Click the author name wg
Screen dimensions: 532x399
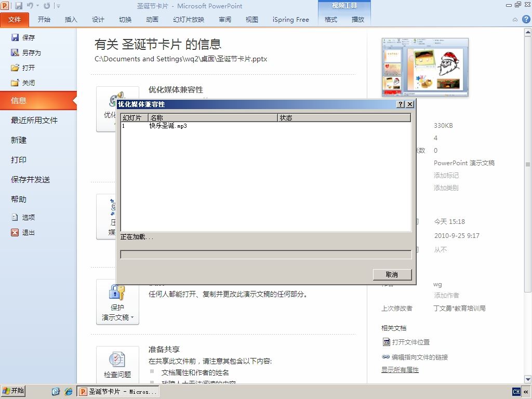tap(437, 284)
